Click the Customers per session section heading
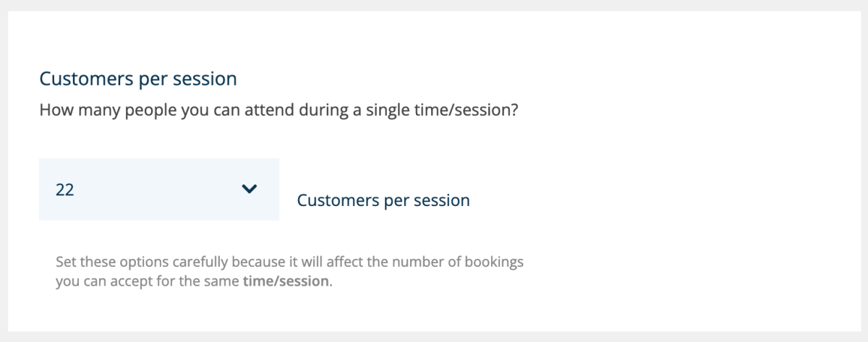 point(138,79)
